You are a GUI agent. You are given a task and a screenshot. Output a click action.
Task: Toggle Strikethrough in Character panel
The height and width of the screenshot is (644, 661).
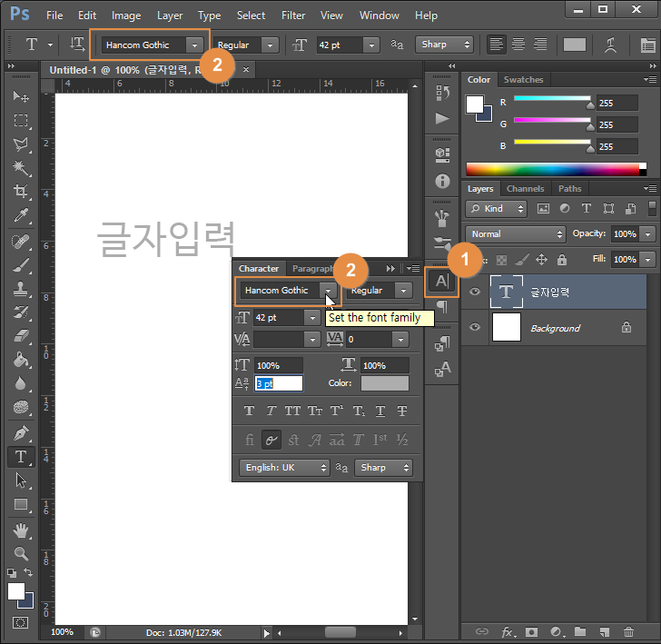[402, 411]
